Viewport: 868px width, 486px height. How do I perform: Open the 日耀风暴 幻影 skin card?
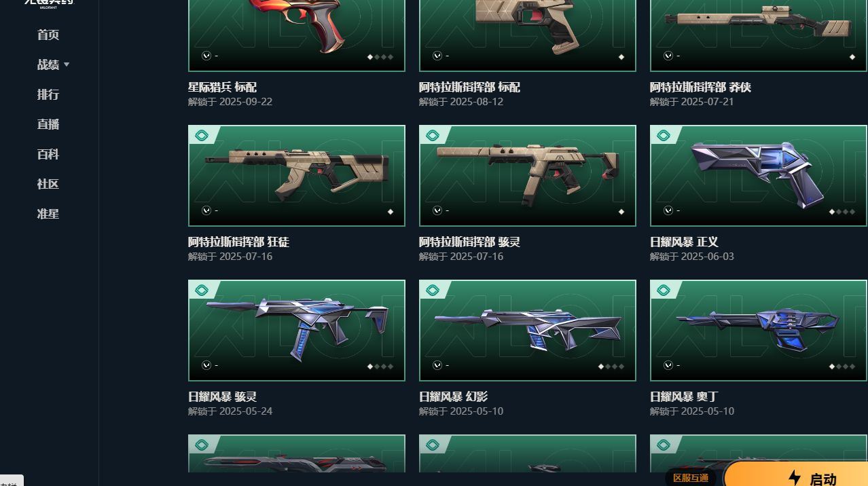(x=528, y=331)
